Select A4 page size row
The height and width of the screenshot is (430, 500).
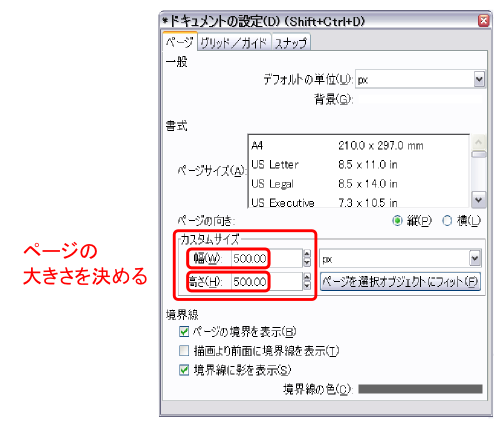(358, 146)
